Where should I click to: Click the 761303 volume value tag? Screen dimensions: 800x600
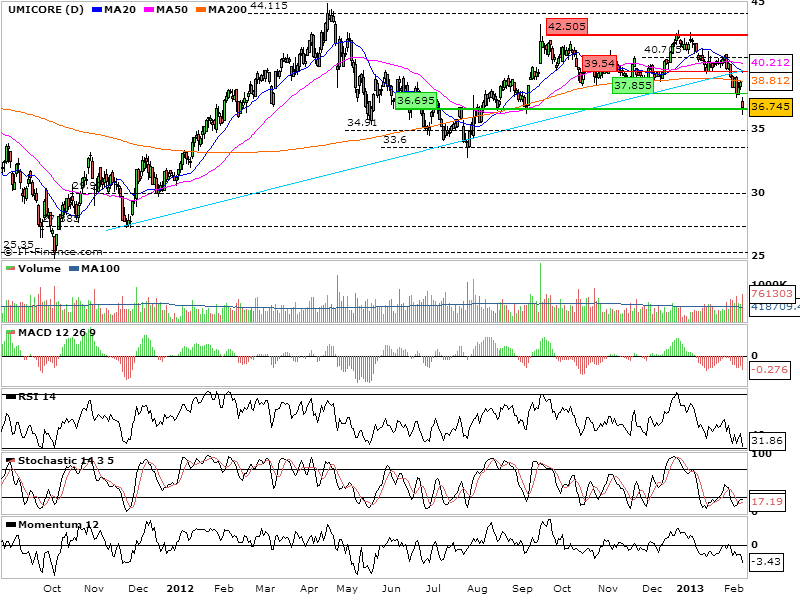(771, 293)
